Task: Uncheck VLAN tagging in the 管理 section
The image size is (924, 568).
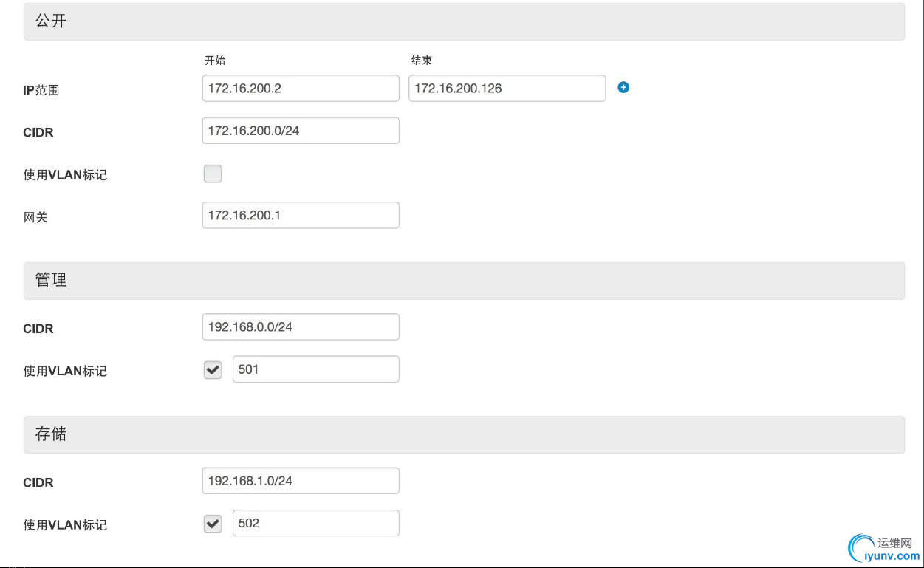Action: coord(213,370)
